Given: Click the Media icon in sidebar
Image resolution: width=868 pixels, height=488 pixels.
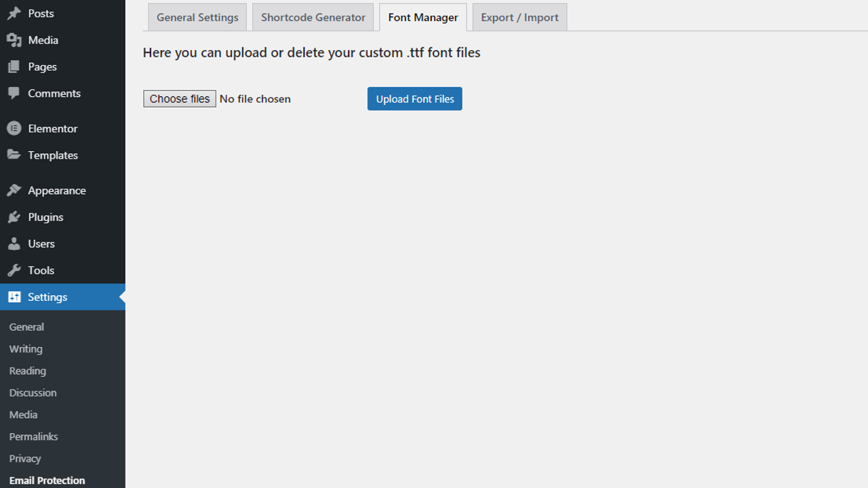Looking at the screenshot, I should tap(14, 40).
